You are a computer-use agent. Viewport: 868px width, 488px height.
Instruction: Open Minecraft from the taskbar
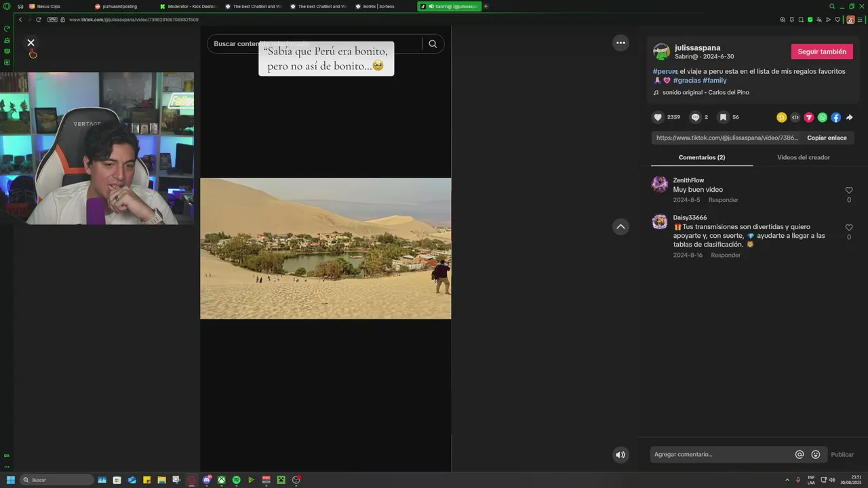(x=281, y=480)
